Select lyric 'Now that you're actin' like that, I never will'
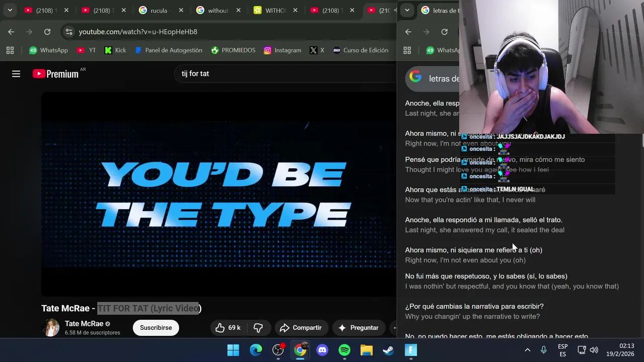 pyautogui.click(x=470, y=200)
